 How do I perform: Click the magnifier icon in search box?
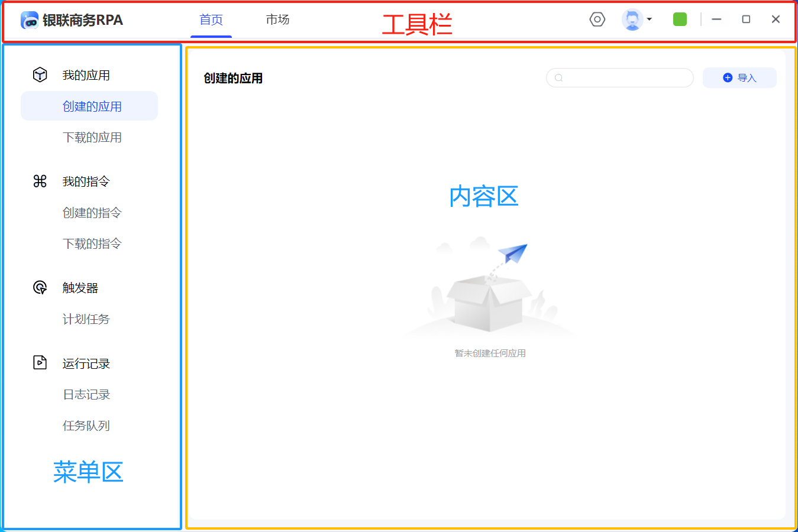pyautogui.click(x=558, y=78)
